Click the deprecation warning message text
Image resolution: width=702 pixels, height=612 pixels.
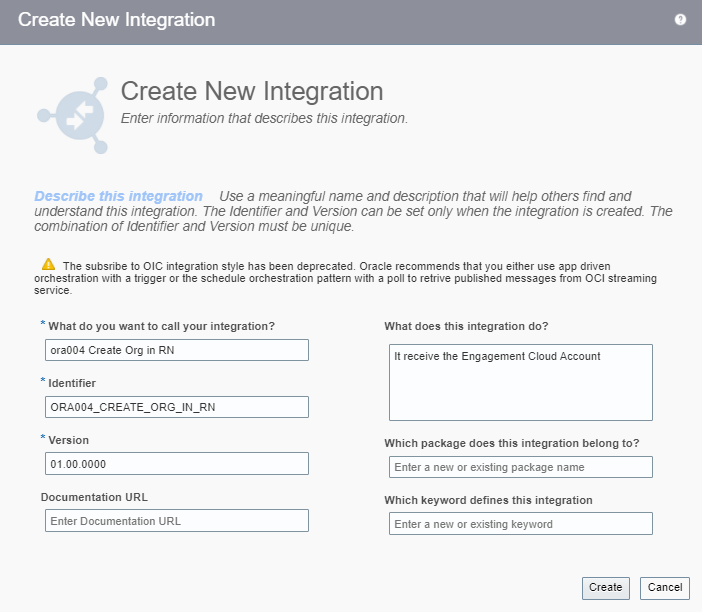point(350,277)
